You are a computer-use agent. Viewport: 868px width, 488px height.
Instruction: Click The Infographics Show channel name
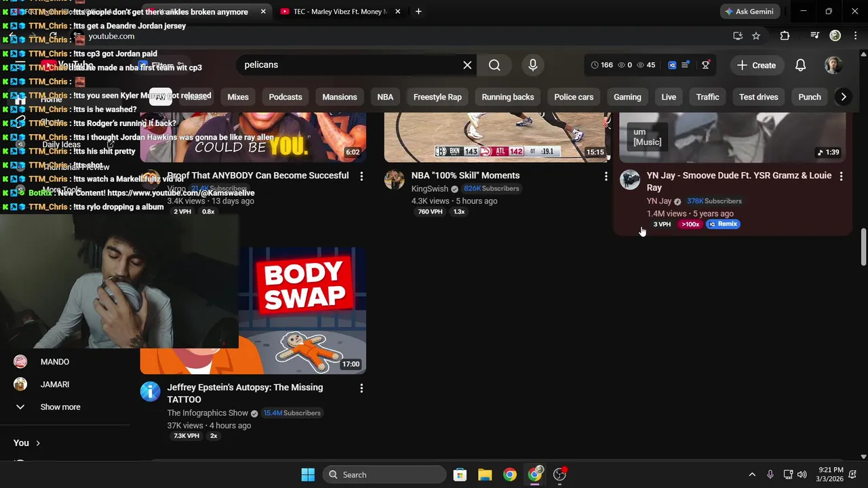[x=208, y=413]
